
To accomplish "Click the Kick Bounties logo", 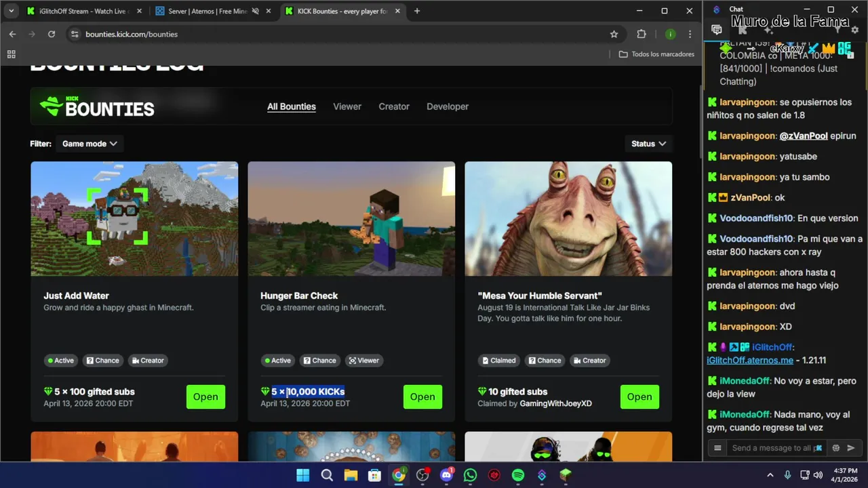I will pyautogui.click(x=97, y=107).
